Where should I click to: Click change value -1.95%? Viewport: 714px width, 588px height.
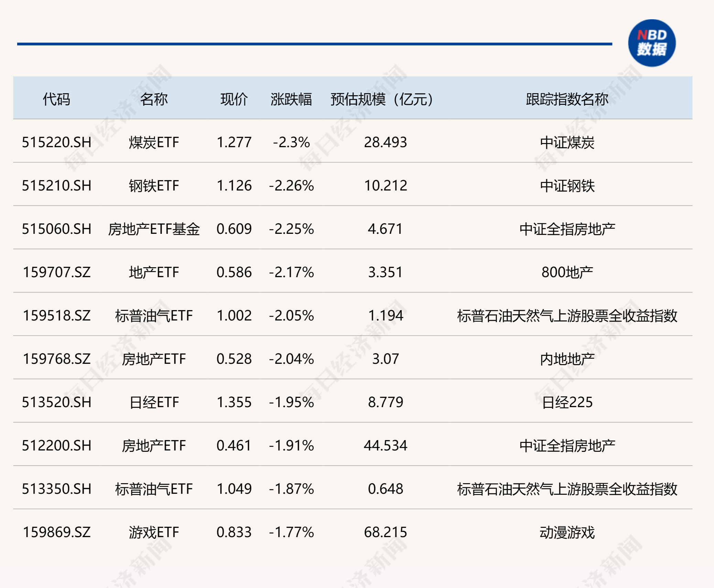pos(291,402)
